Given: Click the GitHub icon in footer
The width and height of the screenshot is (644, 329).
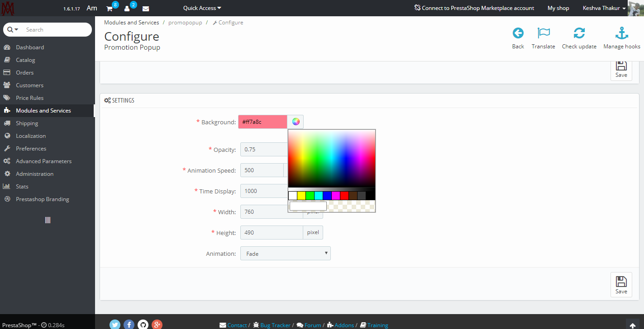Looking at the screenshot, I should tap(143, 324).
